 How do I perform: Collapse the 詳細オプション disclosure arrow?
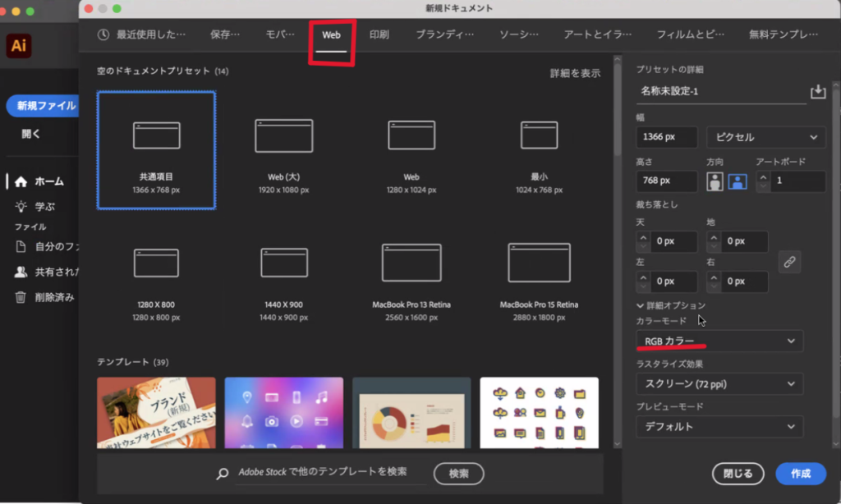pos(641,305)
